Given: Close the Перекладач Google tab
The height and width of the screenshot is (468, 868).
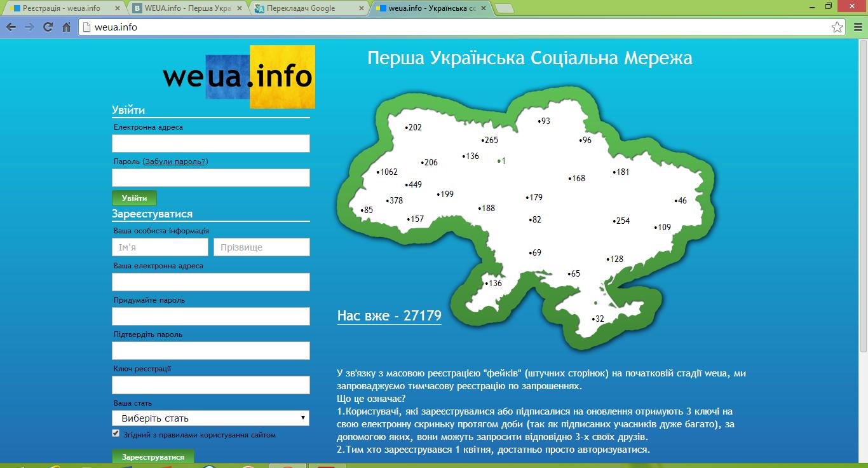Looking at the screenshot, I should tap(362, 8).
